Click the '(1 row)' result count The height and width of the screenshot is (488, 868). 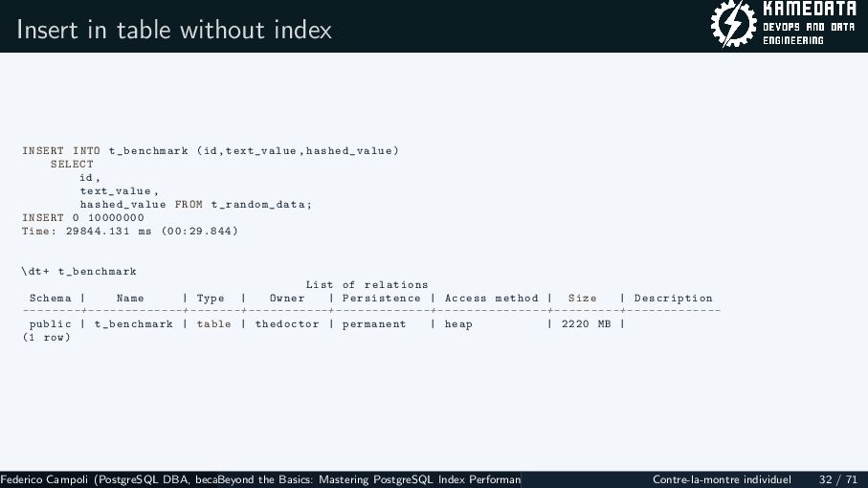47,337
